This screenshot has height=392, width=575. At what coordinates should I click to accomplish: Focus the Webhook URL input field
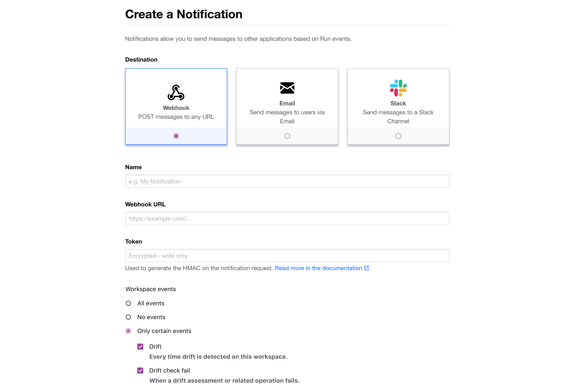coord(287,219)
